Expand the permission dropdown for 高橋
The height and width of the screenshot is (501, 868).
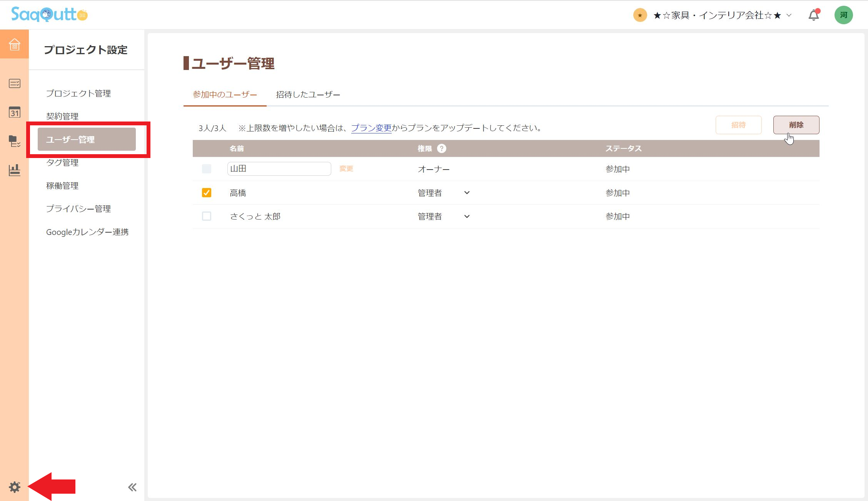467,193
